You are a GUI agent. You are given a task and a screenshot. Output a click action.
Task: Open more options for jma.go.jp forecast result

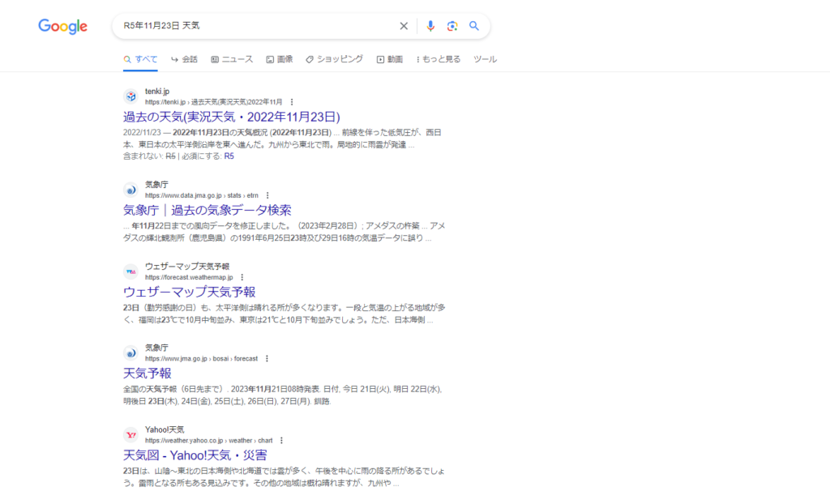coord(267,359)
